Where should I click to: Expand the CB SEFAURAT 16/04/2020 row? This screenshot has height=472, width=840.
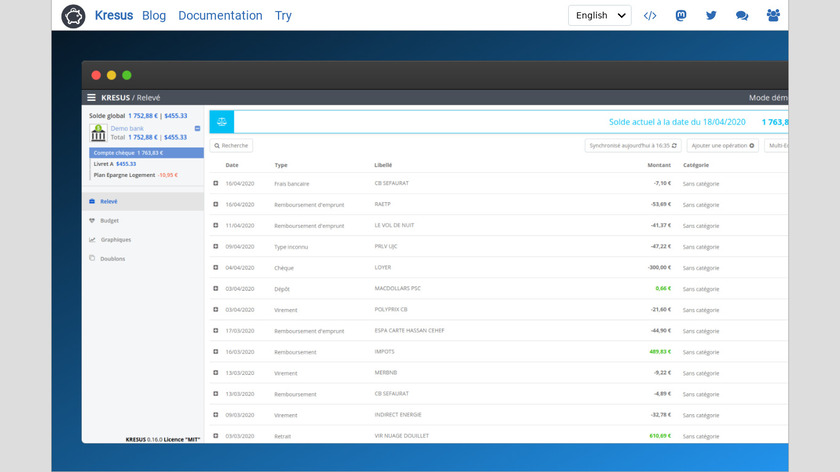tap(216, 183)
